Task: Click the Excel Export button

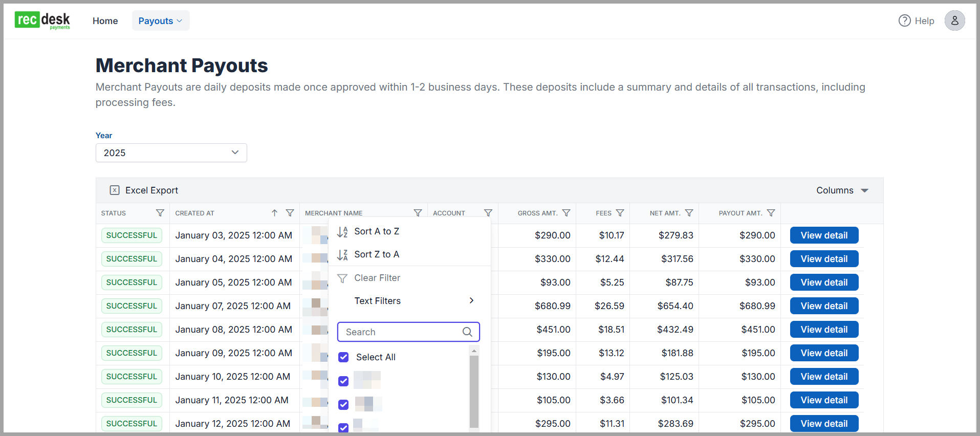Action: click(x=144, y=190)
